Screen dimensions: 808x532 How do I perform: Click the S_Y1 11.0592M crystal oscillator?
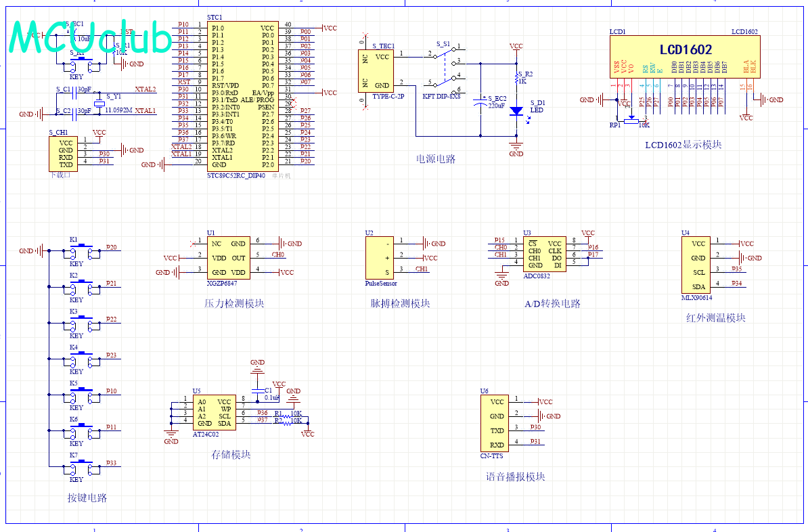[99, 104]
